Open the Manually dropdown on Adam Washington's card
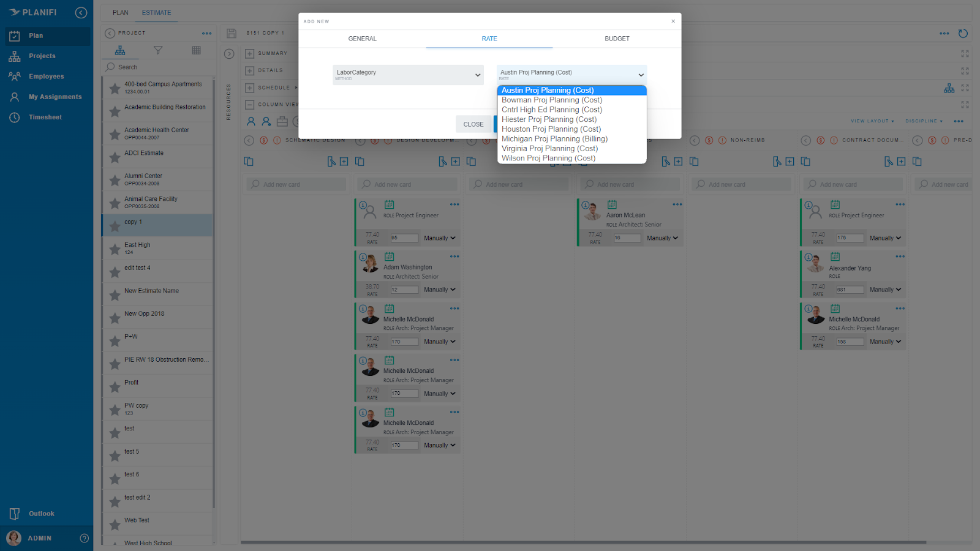980x551 pixels. [x=439, y=290]
